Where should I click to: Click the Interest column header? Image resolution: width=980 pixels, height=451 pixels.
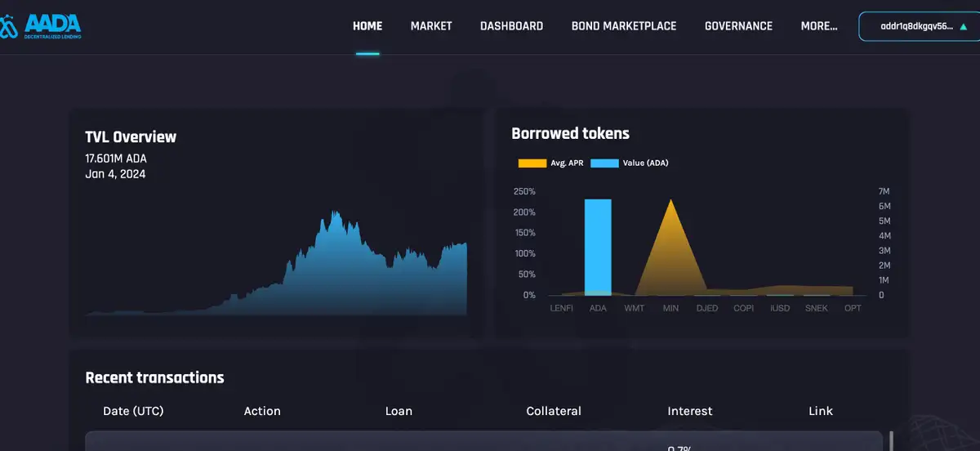pos(690,411)
